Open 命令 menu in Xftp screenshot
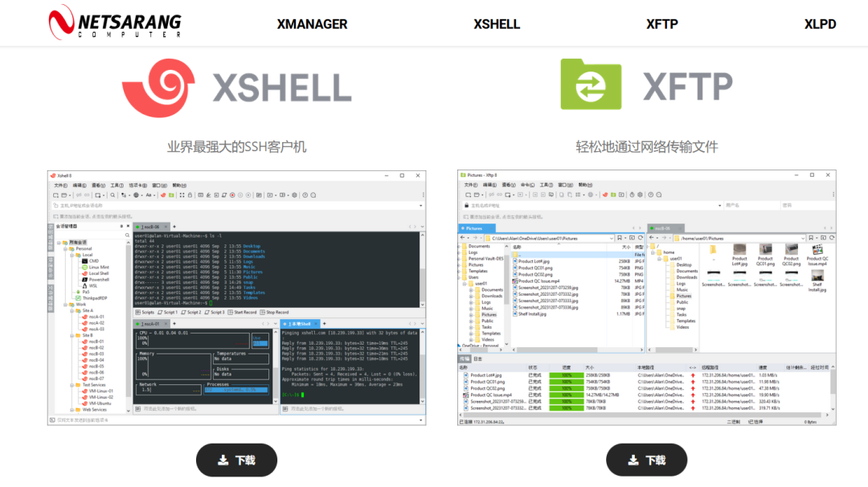The height and width of the screenshot is (487, 868). (527, 185)
